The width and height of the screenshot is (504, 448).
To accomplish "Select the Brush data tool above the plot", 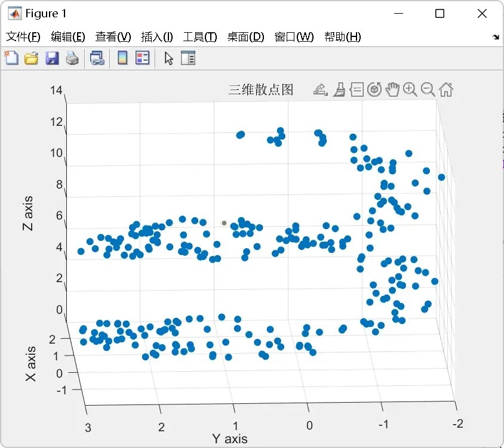I will [340, 89].
